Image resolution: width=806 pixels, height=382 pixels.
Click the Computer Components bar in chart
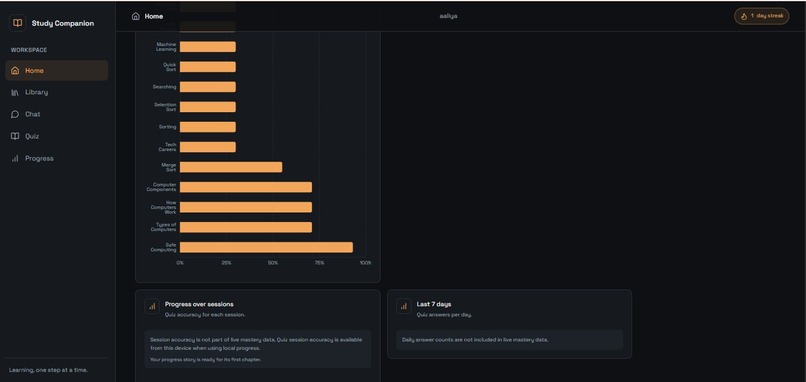pyautogui.click(x=246, y=187)
